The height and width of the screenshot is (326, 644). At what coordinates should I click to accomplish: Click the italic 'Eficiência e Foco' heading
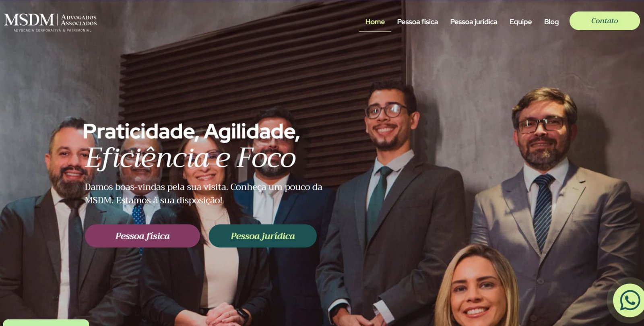click(191, 158)
